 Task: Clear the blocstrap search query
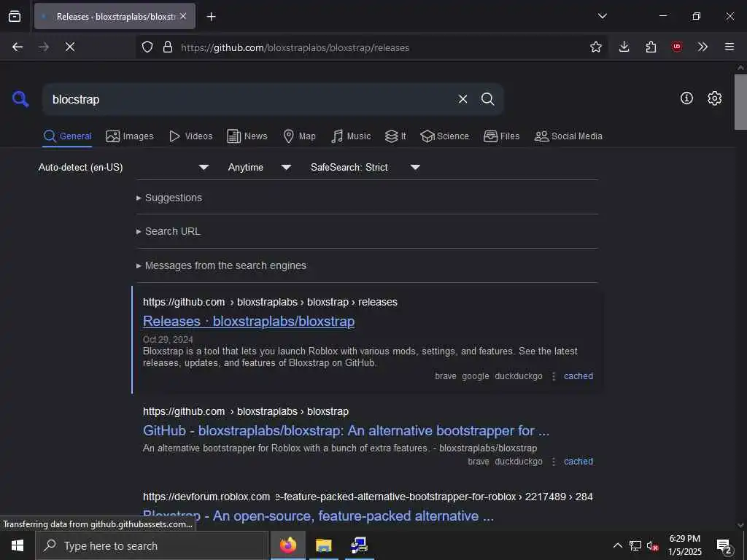(462, 99)
